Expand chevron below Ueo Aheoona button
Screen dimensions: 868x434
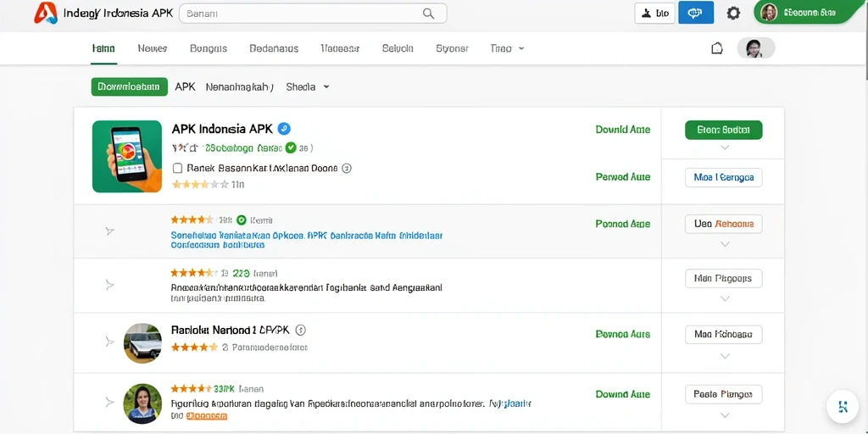pyautogui.click(x=725, y=244)
